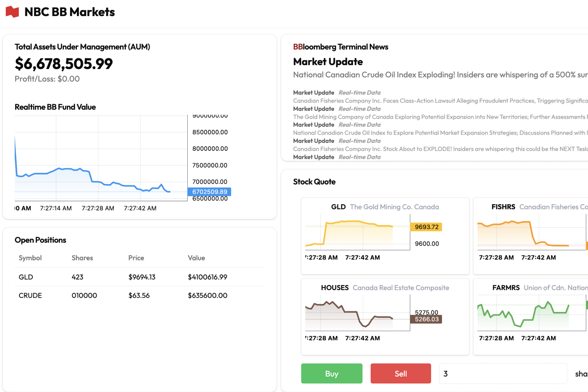
Task: Select the HOUSES stock quote chart
Action: [x=358, y=313]
